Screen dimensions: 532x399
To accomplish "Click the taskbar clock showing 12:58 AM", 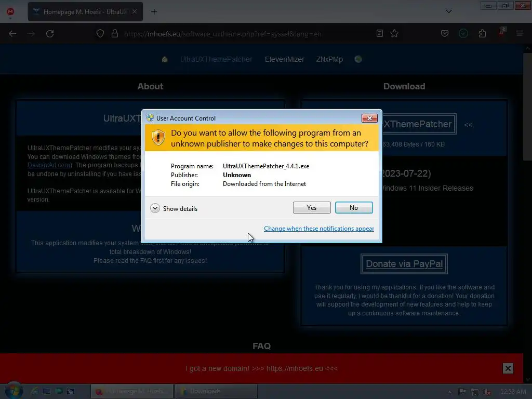I will (x=513, y=392).
